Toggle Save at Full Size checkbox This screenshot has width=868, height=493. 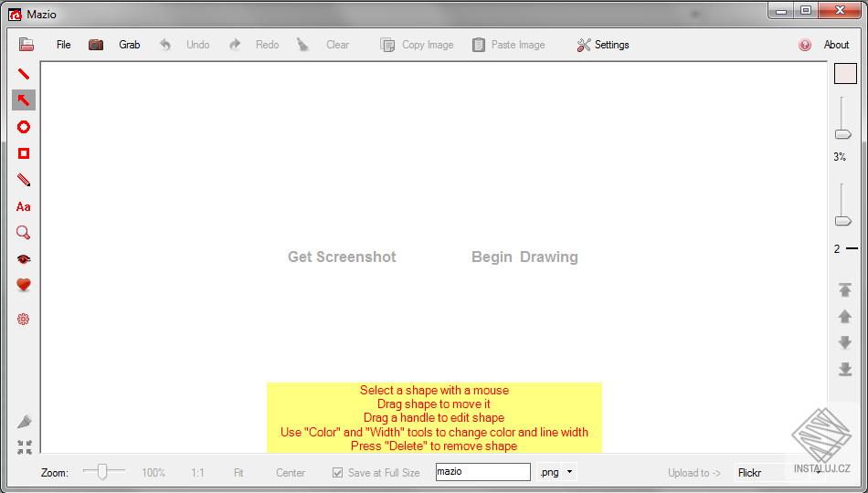click(x=337, y=473)
